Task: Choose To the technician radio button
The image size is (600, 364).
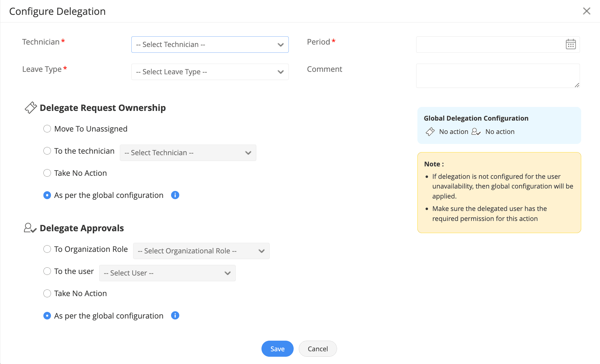Action: tap(47, 151)
